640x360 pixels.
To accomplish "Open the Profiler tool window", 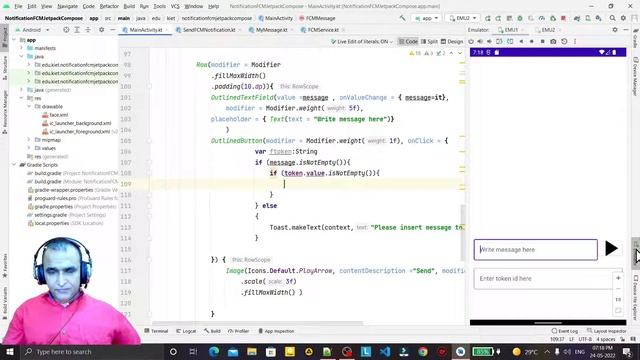I will point(238,331).
